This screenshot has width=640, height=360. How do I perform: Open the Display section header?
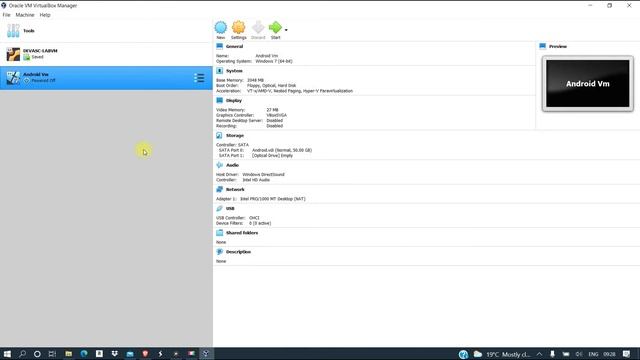234,100
